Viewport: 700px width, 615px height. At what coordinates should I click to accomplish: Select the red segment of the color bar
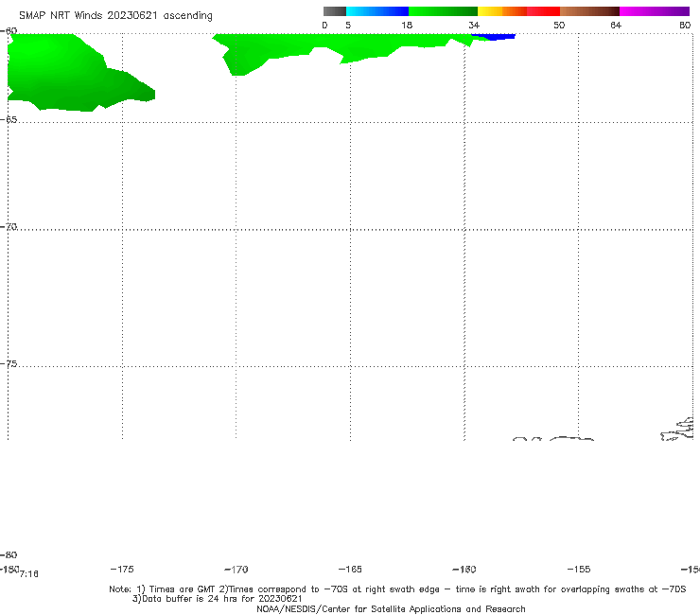544,11
